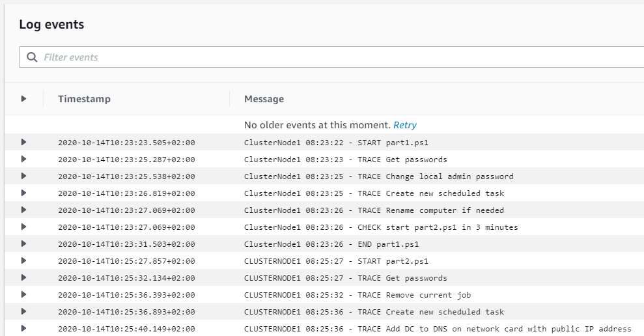Expand the CHECK start part2.ps1 event
644x336 pixels.
[x=24, y=227]
